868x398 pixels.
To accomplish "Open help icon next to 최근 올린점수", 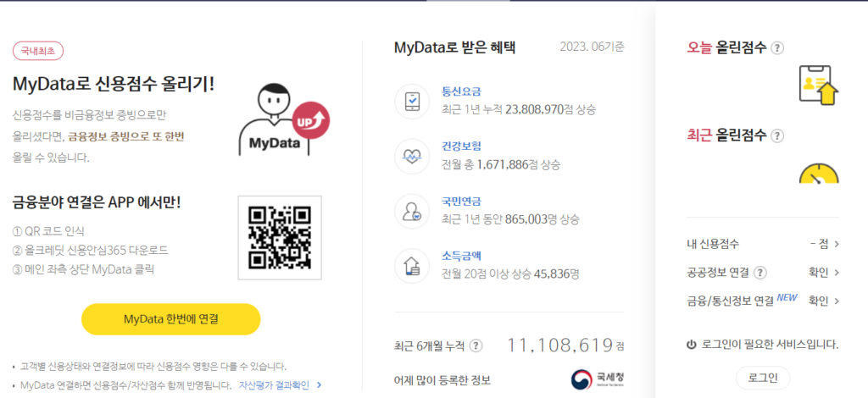I will (777, 135).
